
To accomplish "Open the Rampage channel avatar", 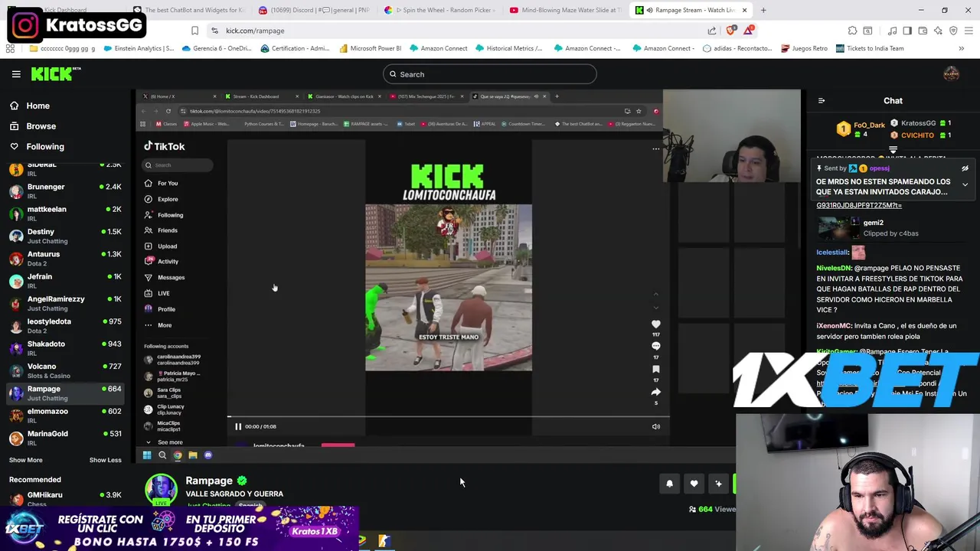I will pyautogui.click(x=161, y=489).
